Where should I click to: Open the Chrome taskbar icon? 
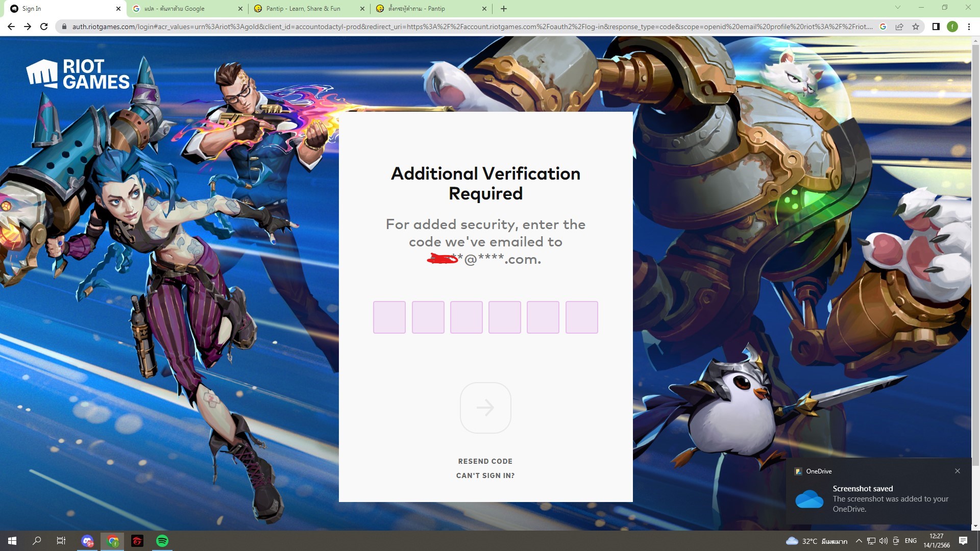[112, 541]
